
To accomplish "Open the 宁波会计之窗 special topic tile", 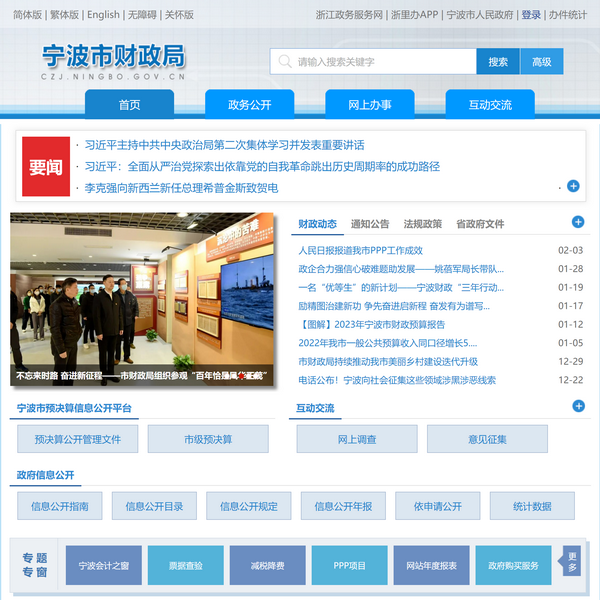I will [x=104, y=565].
